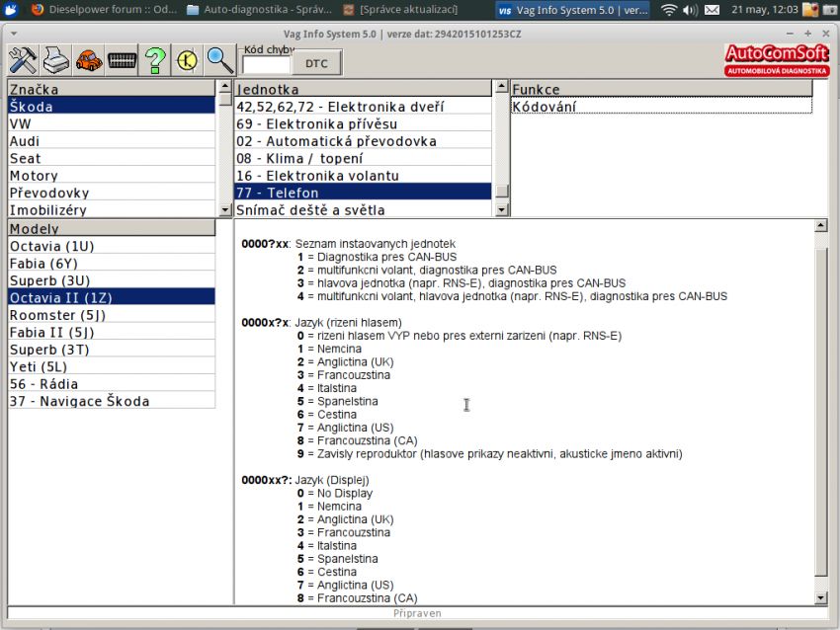Select Převodovky in the Značka list
Viewport: 840px width, 630px height.
point(112,193)
